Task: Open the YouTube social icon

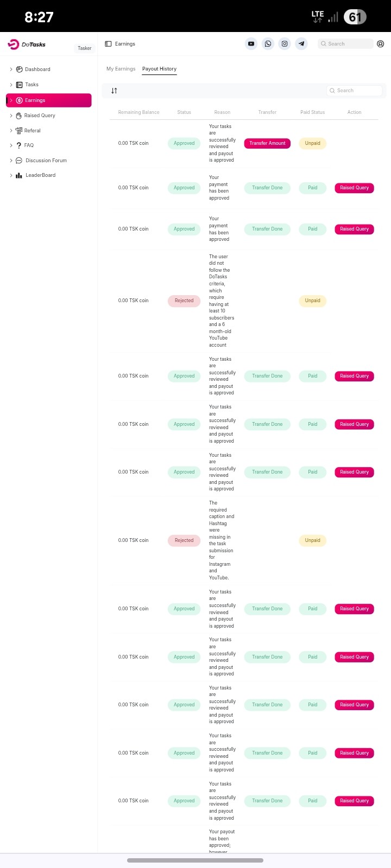Action: tap(251, 44)
